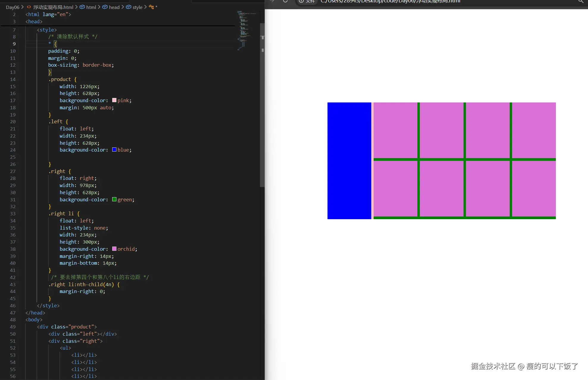This screenshot has height=380, width=588.
Task: Click the blue left box in preview
Action: click(349, 161)
